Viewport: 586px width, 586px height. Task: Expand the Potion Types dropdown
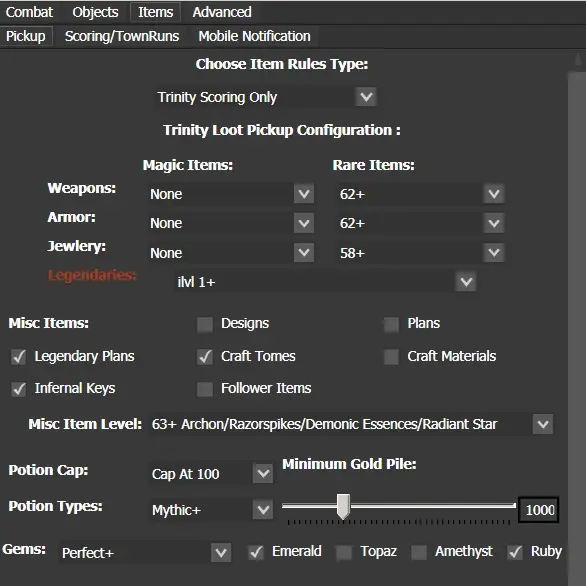click(x=211, y=510)
